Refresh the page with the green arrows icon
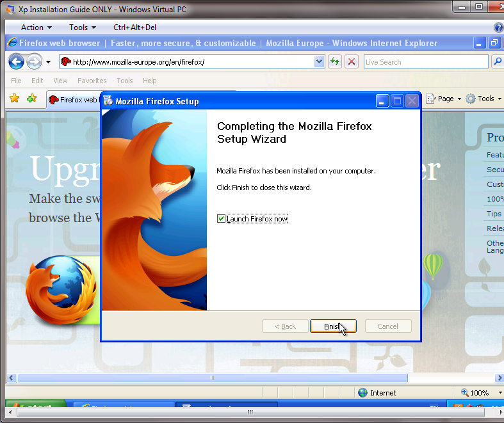504x423 pixels. [x=335, y=61]
